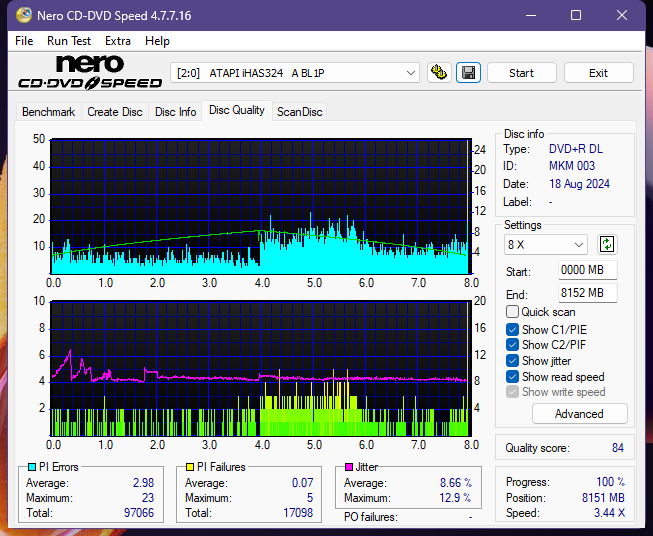Maximize the Nero CD-DVD Speed window
Screen dimensions: 653x536
click(x=576, y=15)
